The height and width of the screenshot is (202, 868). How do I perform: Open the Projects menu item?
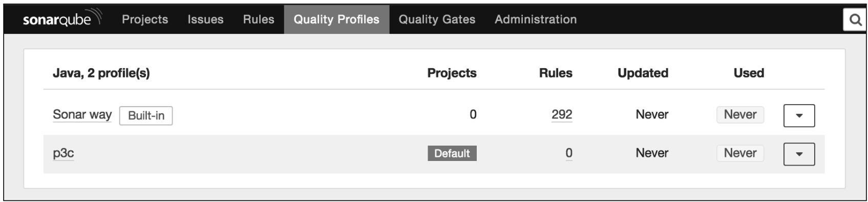click(x=145, y=19)
